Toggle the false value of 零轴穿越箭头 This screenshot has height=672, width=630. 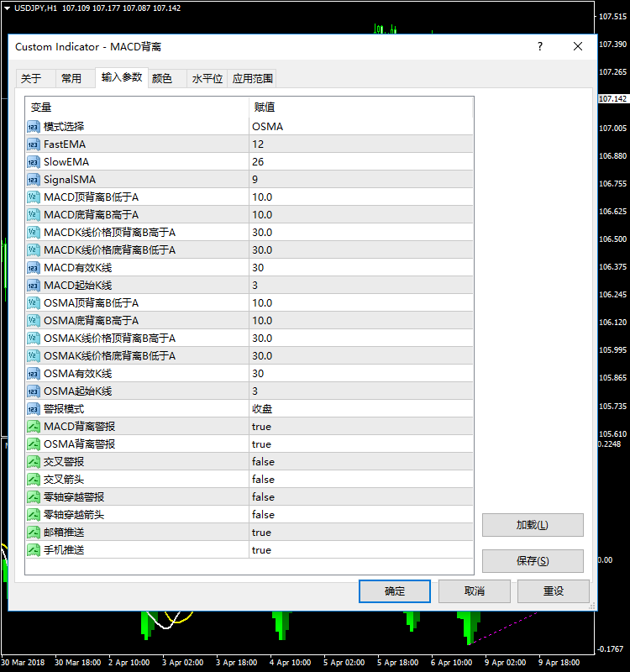coord(361,515)
